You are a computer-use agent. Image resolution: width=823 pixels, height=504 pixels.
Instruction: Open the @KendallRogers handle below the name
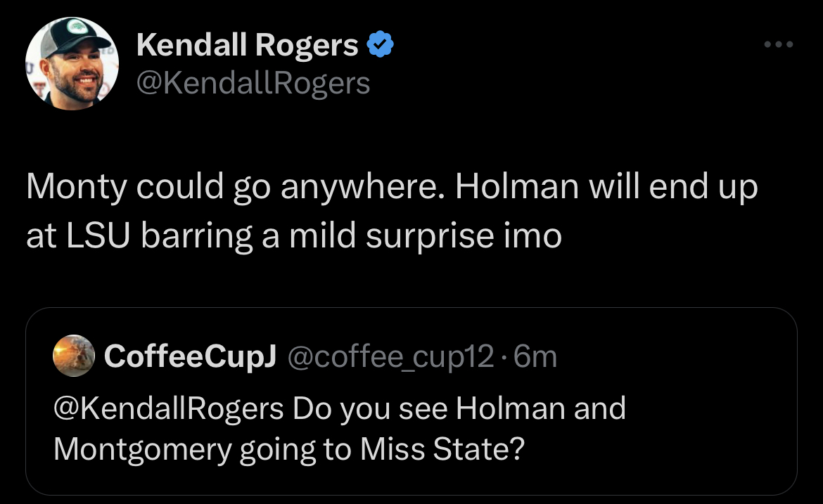point(253,83)
